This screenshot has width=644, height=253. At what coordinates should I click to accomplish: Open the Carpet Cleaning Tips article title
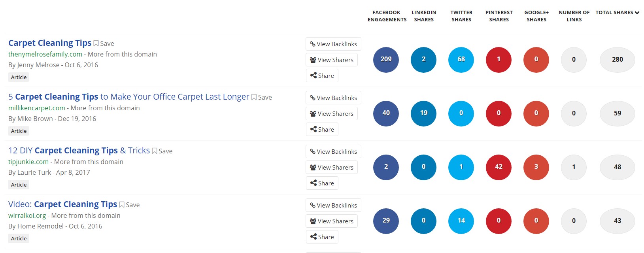[50, 43]
